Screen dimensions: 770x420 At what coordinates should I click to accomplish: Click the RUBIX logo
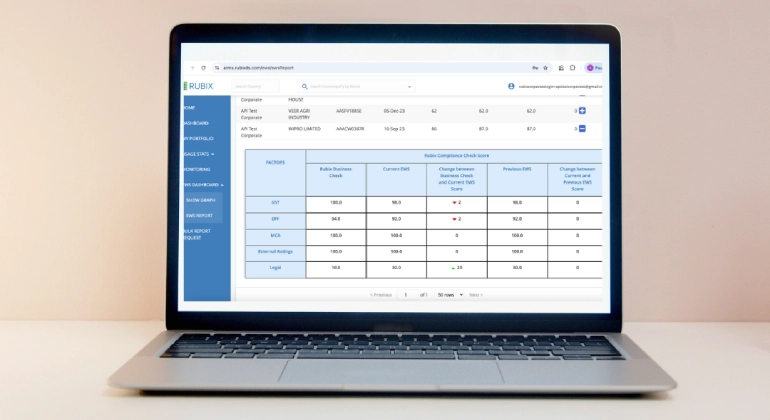201,87
